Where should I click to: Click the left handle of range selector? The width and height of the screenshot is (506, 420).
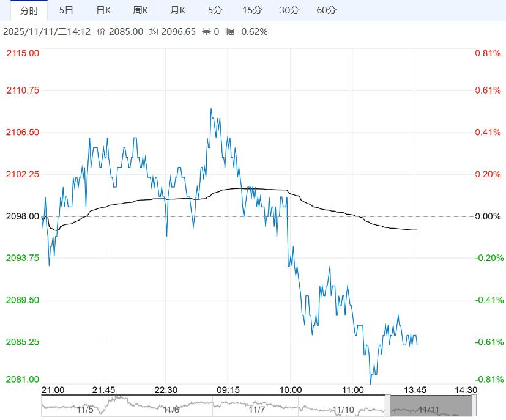[387, 406]
